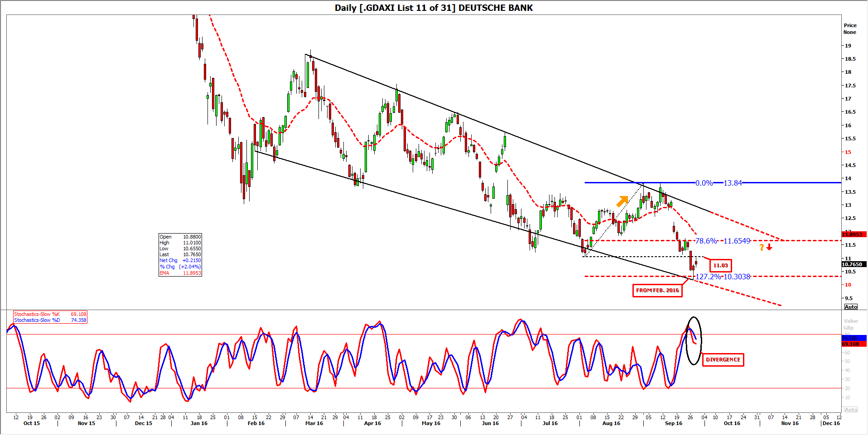Select the 0.0% 13.84 Fibonacci label

coord(719,183)
